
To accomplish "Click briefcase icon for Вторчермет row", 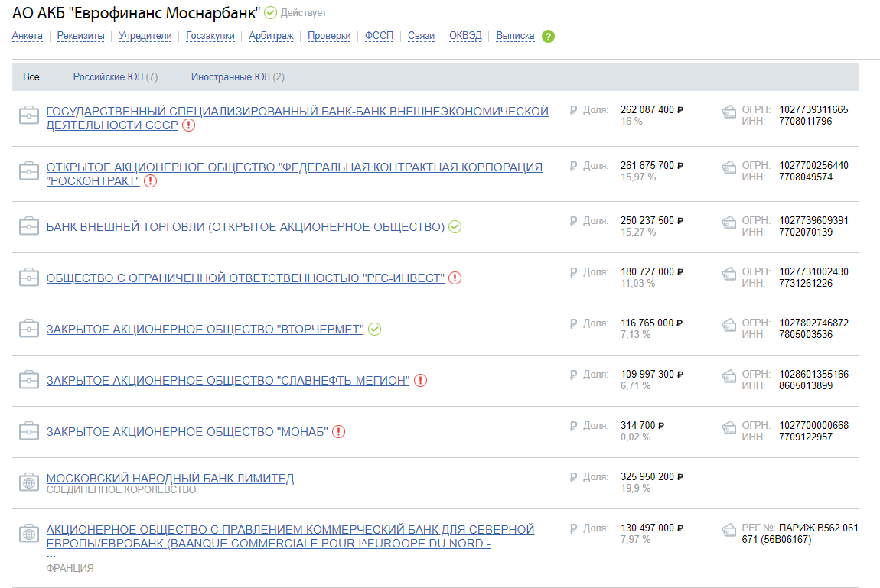I will [28, 329].
